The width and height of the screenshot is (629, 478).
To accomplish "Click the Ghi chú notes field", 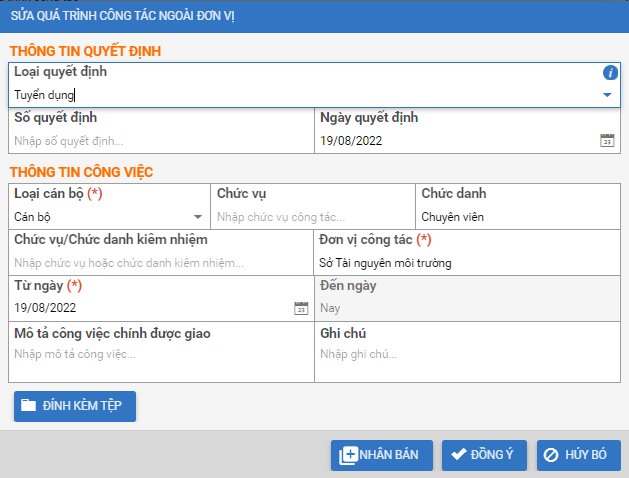I will 466,354.
